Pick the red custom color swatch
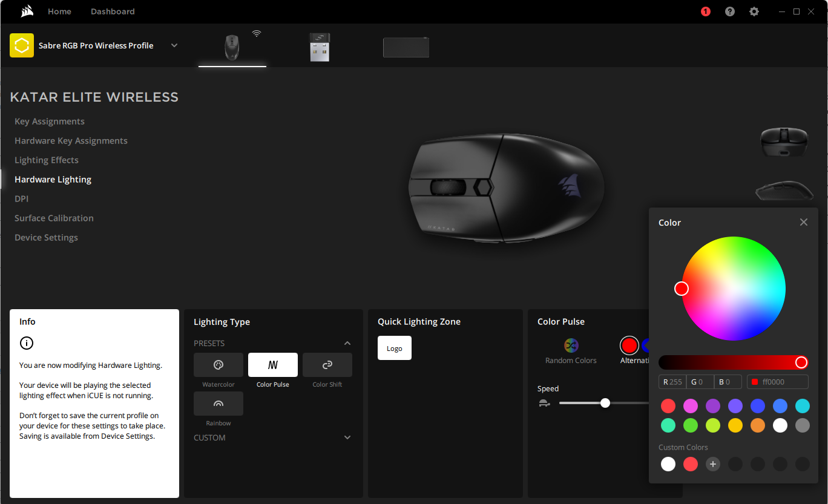828x504 pixels. (691, 464)
